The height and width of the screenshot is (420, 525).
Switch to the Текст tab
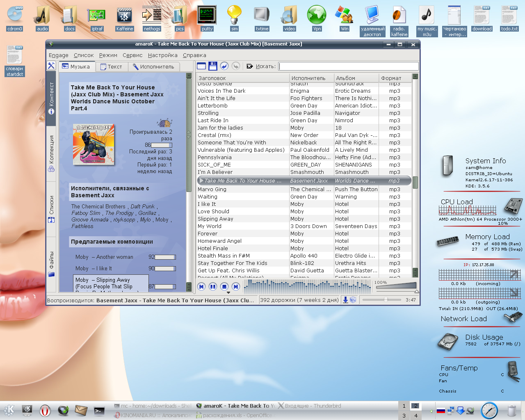click(x=111, y=66)
